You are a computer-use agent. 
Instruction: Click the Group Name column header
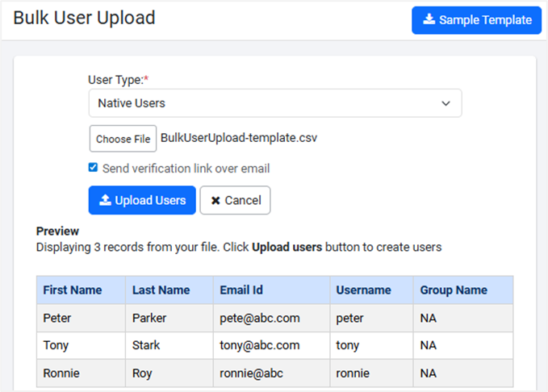coord(463,290)
